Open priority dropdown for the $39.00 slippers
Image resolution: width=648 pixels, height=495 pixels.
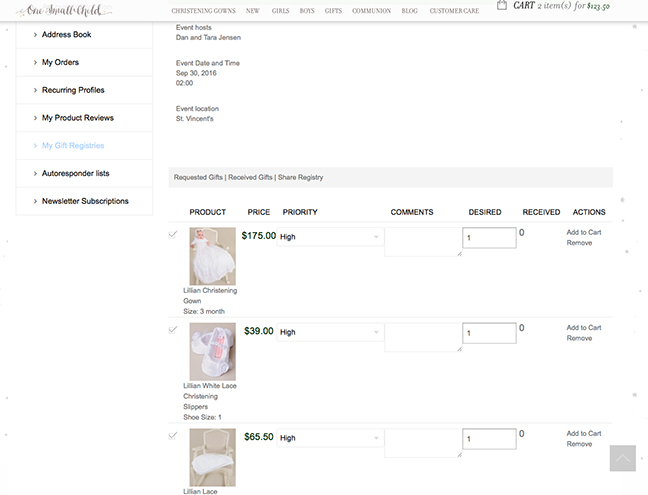click(329, 332)
